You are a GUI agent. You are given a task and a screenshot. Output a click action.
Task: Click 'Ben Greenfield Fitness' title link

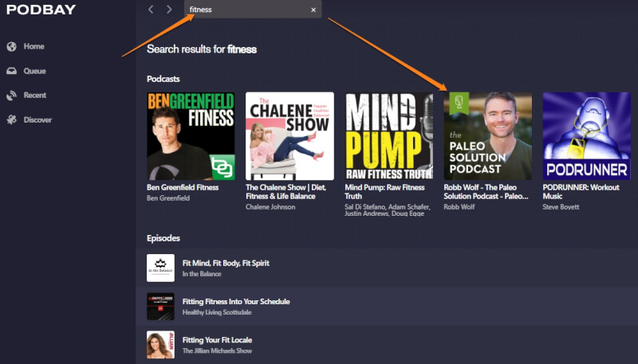pos(183,187)
